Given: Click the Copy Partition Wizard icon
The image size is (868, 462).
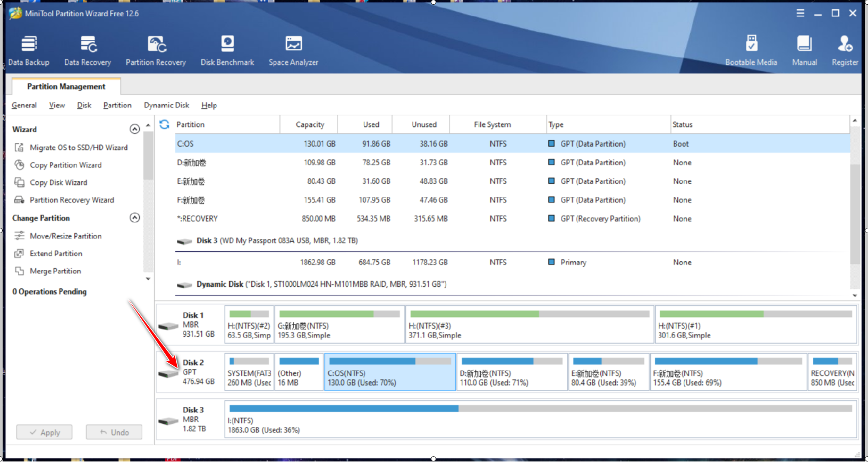Looking at the screenshot, I should 19,165.
